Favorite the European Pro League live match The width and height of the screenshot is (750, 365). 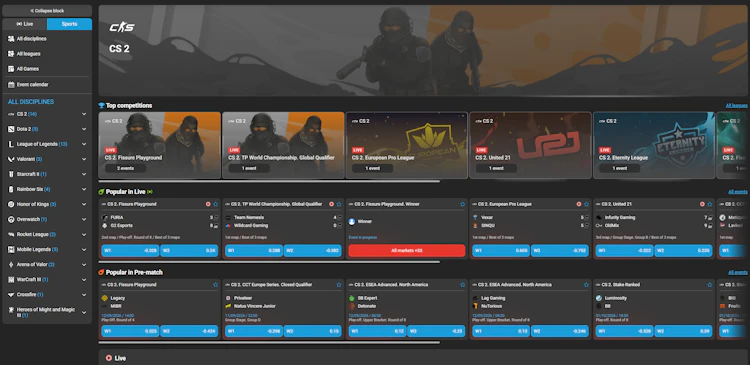(586, 204)
